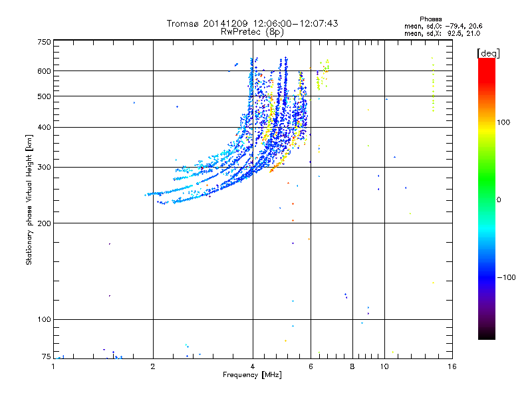This screenshot has width=532, height=399.
Task: Click the 'mean, sd,X: 92.5, 21.0' statistic
Action: [442, 33]
